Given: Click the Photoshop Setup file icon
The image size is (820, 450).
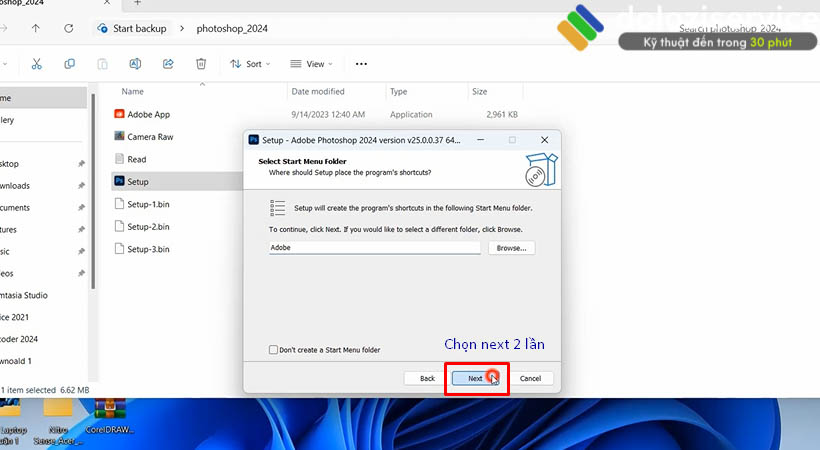Looking at the screenshot, I should click(119, 181).
